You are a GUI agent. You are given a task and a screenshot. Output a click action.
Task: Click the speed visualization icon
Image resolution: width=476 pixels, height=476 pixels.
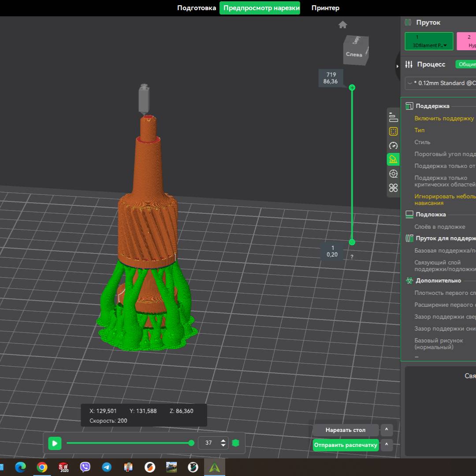(392, 145)
